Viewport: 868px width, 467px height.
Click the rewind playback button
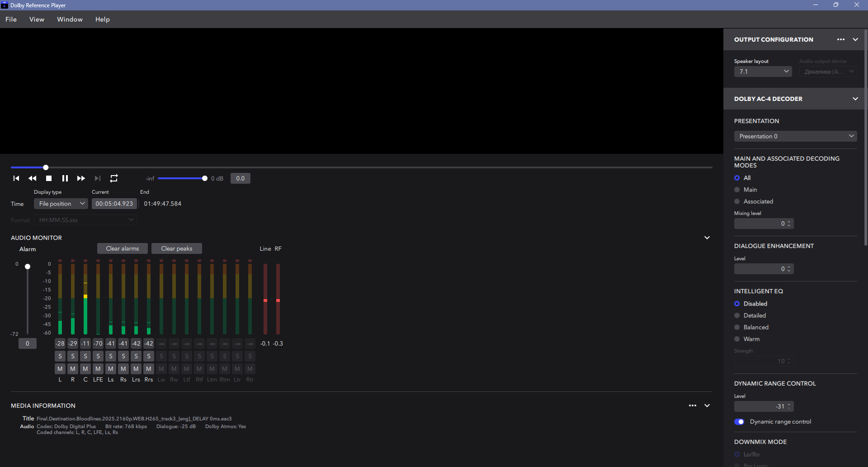click(33, 178)
